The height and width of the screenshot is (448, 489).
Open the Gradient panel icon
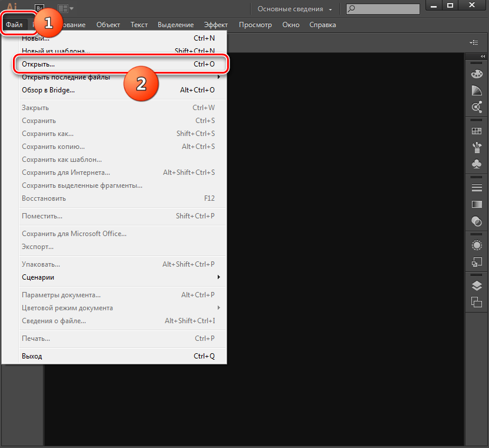[x=477, y=204]
